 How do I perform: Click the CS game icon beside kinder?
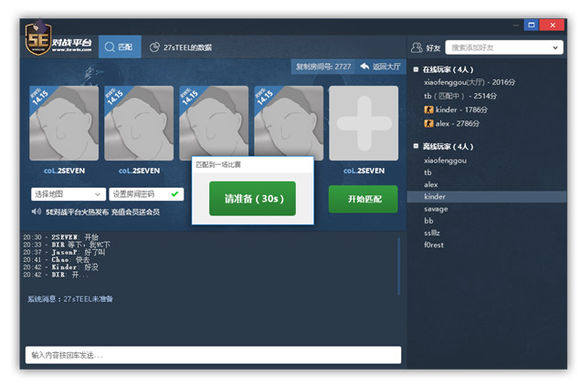tap(429, 109)
